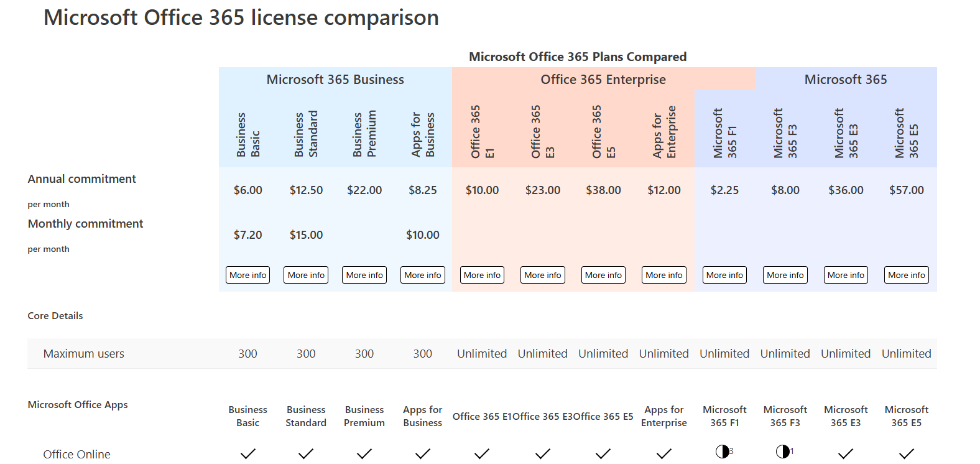This screenshot has width=980, height=464.
Task: Open More info for Microsoft 365 E5
Action: click(x=907, y=275)
